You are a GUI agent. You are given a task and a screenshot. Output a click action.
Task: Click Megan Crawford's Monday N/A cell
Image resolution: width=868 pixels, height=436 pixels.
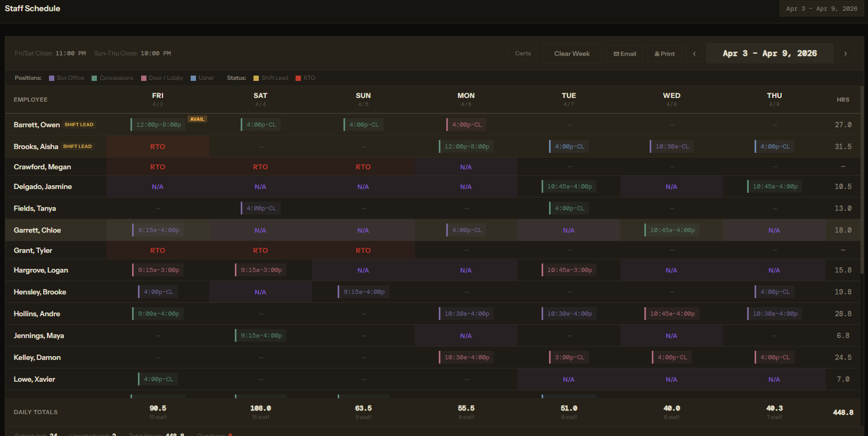coord(466,167)
